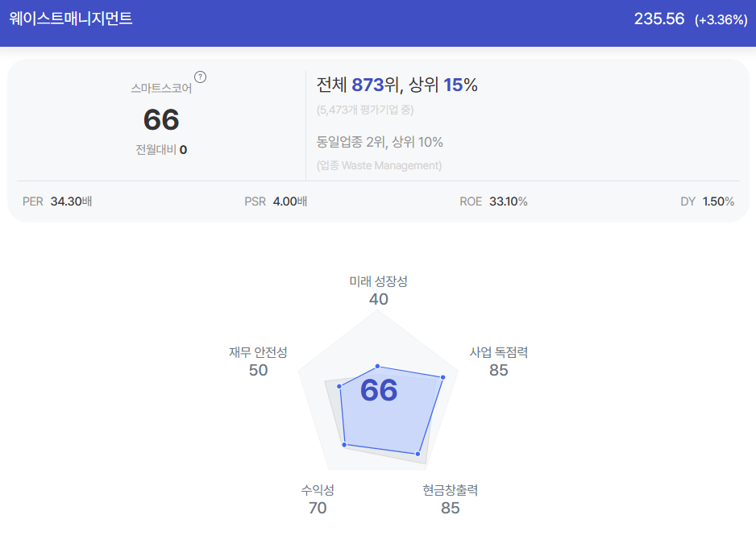Viewport: 756px width, 536px height.
Task: Click the radar chart center score 66
Action: pos(379,390)
